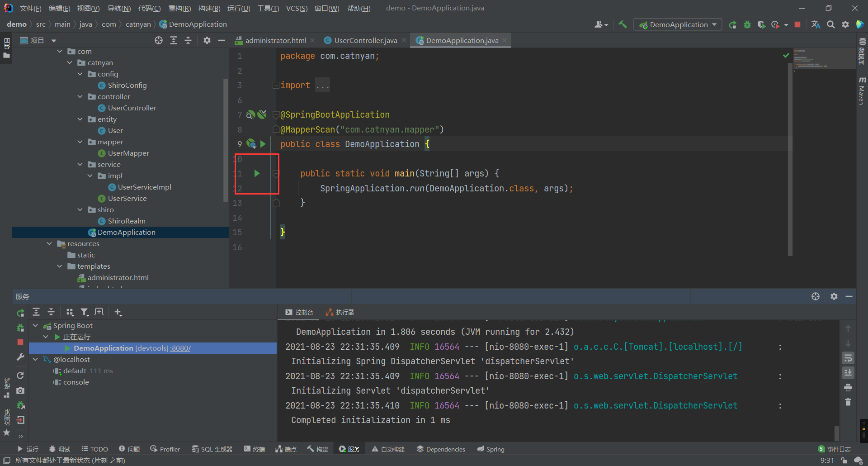Screen dimensions: 868x466
Task: Collapse the Spring Boot node in services
Action: [35, 326]
